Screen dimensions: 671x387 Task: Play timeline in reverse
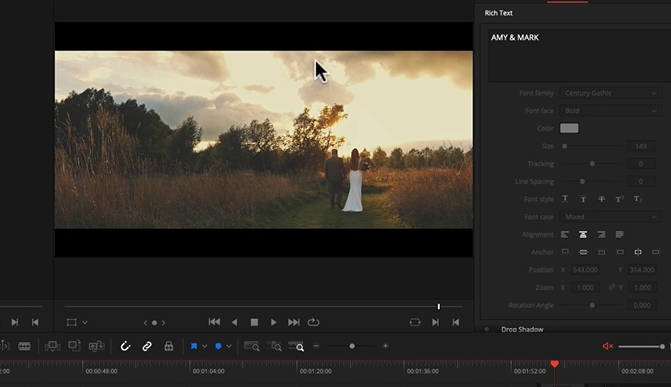234,322
